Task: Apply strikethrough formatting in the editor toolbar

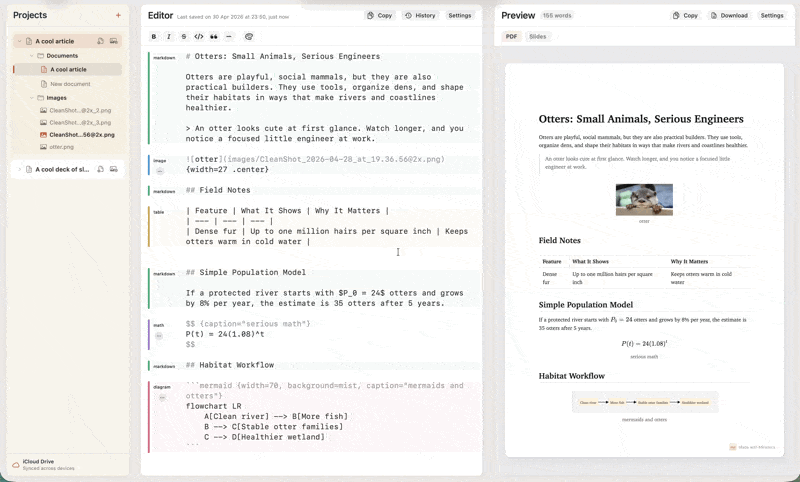Action: [184, 37]
